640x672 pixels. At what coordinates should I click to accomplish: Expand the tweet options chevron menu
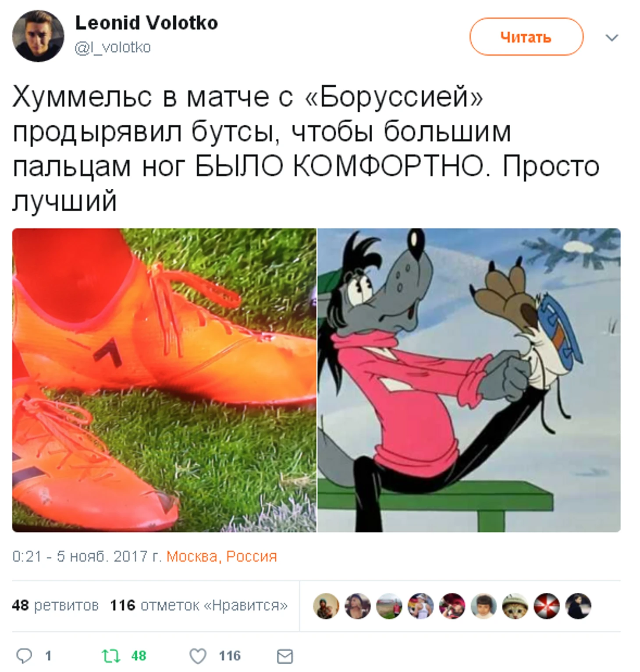click(x=612, y=38)
